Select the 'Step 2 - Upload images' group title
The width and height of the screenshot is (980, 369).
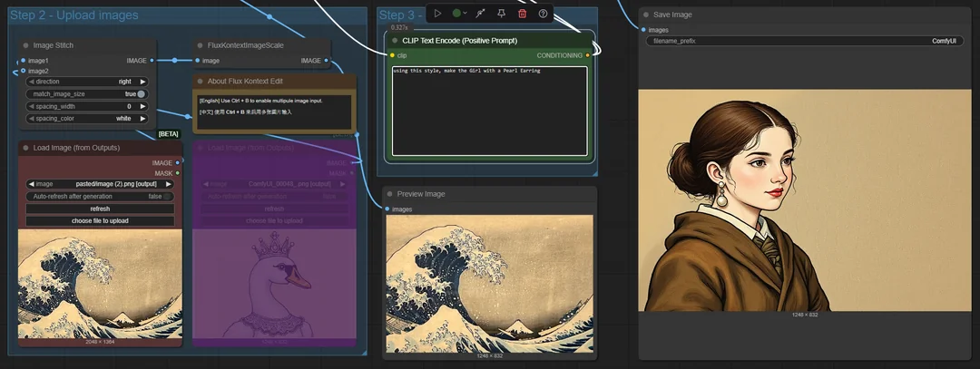click(x=74, y=15)
